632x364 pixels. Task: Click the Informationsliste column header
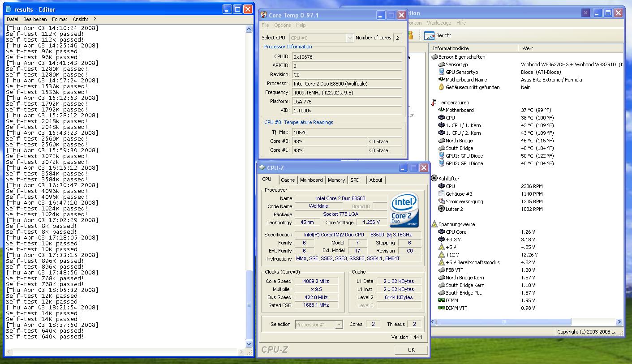474,48
